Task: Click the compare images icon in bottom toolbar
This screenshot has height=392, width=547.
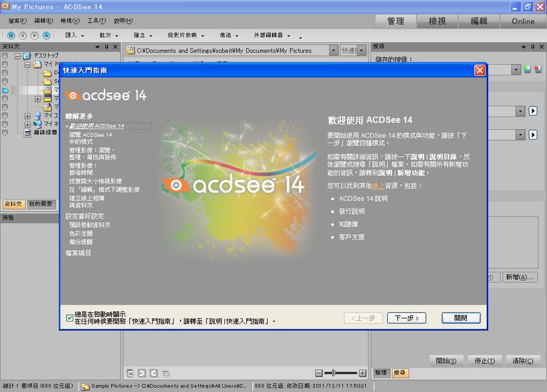Action: tap(166, 374)
